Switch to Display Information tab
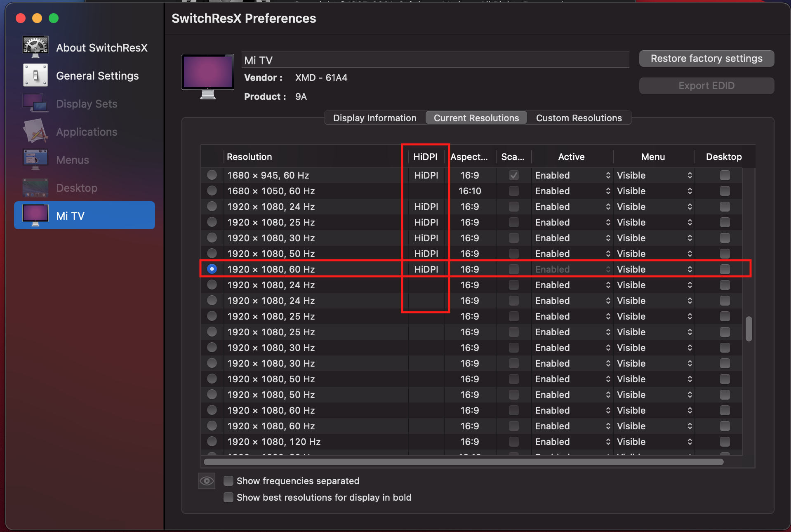 tap(374, 118)
